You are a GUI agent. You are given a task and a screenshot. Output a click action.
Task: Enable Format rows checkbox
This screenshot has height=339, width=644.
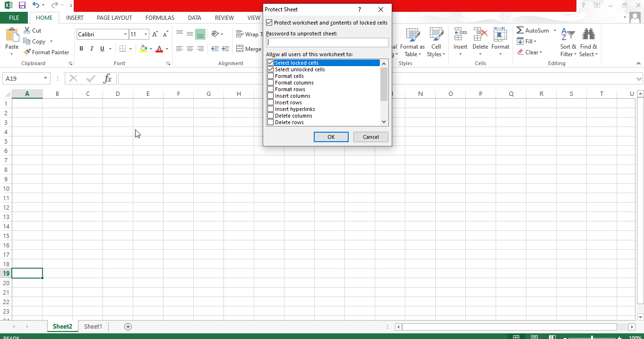(x=270, y=89)
